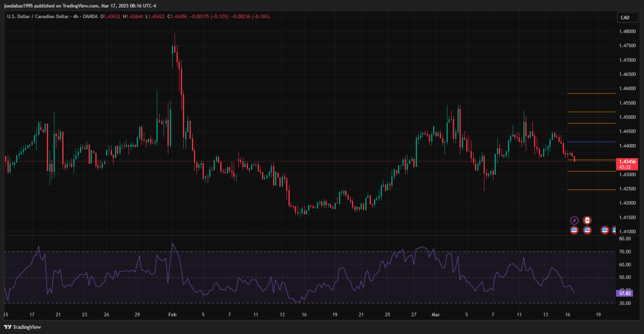Click the 1.48000 price axis label
Viewport: 644px width, 334px height.
click(x=627, y=31)
